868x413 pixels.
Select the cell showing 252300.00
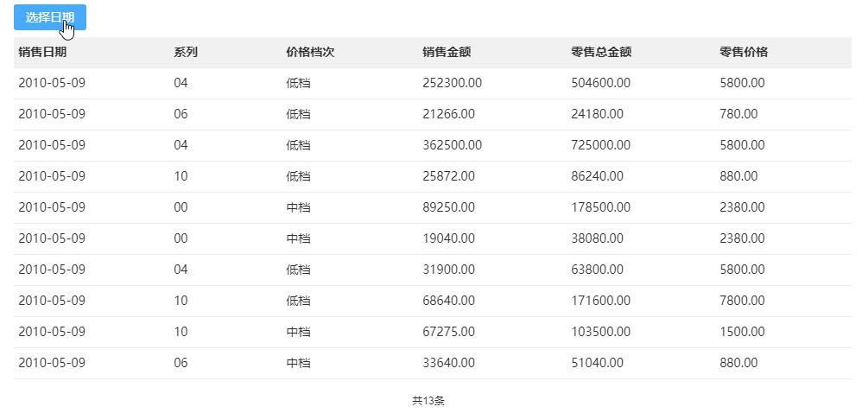452,83
